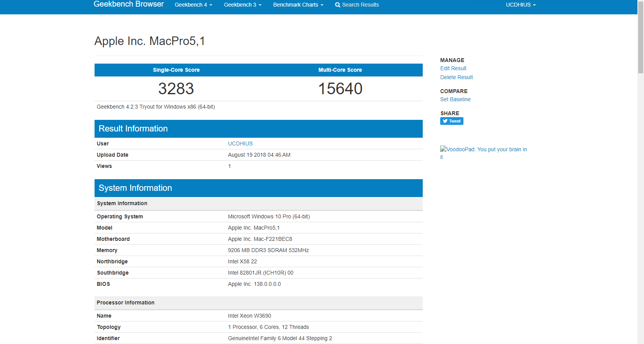Click the upload date August 19 2018 value

[x=259, y=155]
